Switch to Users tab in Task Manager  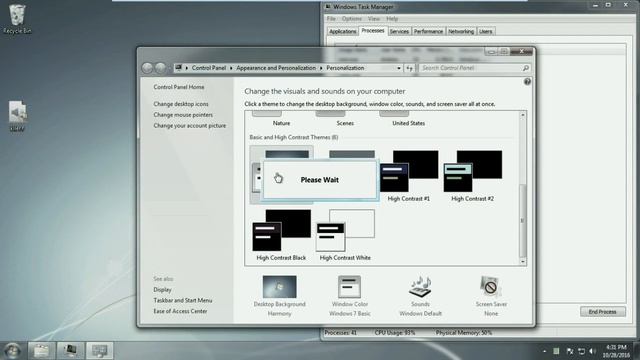485,31
